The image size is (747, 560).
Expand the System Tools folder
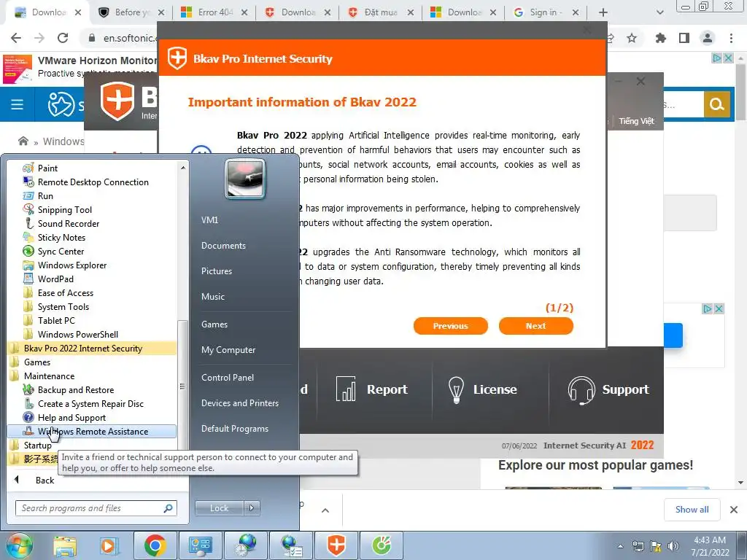point(63,307)
